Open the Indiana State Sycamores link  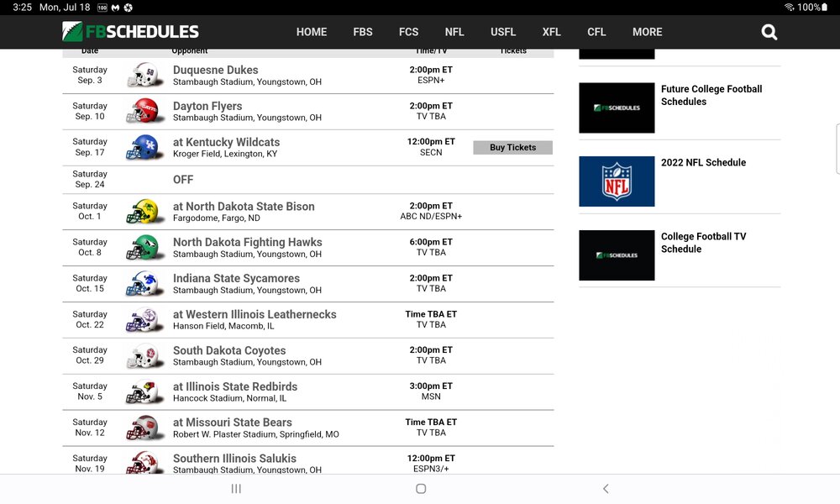236,279
